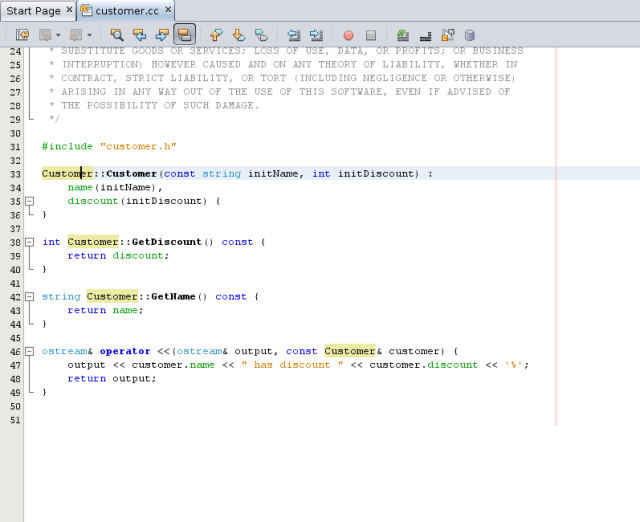This screenshot has width=640, height=522.
Task: Click the Find Selection magnifier icon
Action: 117,35
